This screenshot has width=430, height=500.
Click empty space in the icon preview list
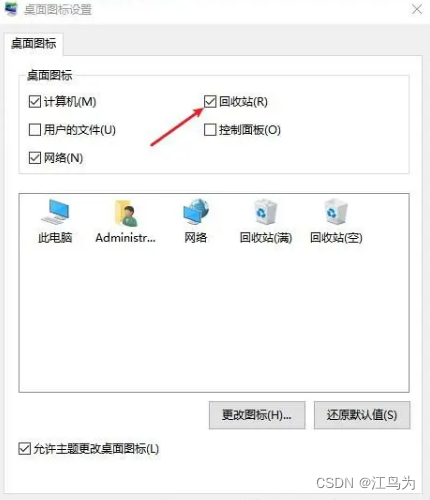click(x=214, y=317)
